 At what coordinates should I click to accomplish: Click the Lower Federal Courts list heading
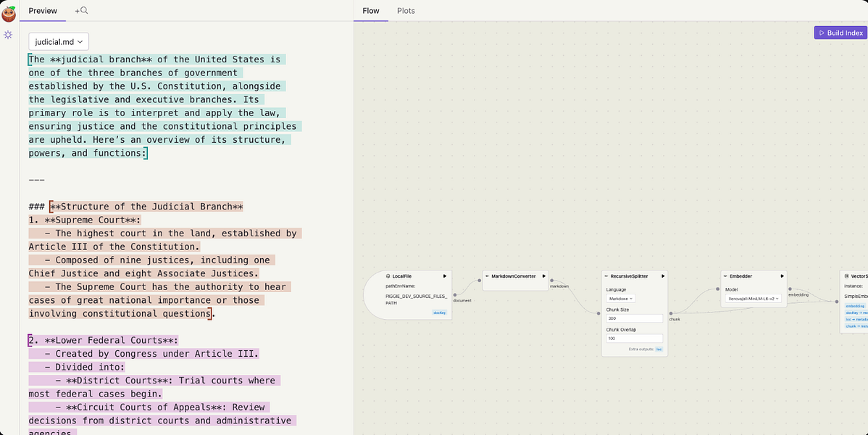[x=104, y=340]
